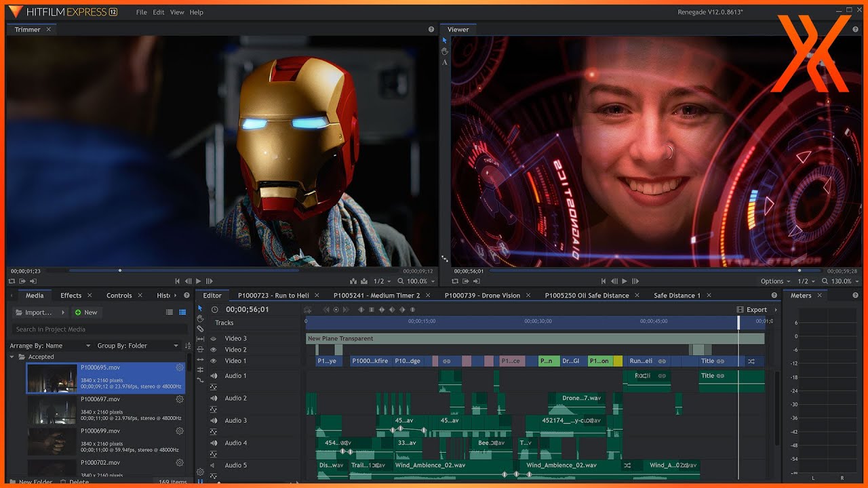The image size is (868, 488).
Task: Play the Trimmer clip
Action: [199, 281]
